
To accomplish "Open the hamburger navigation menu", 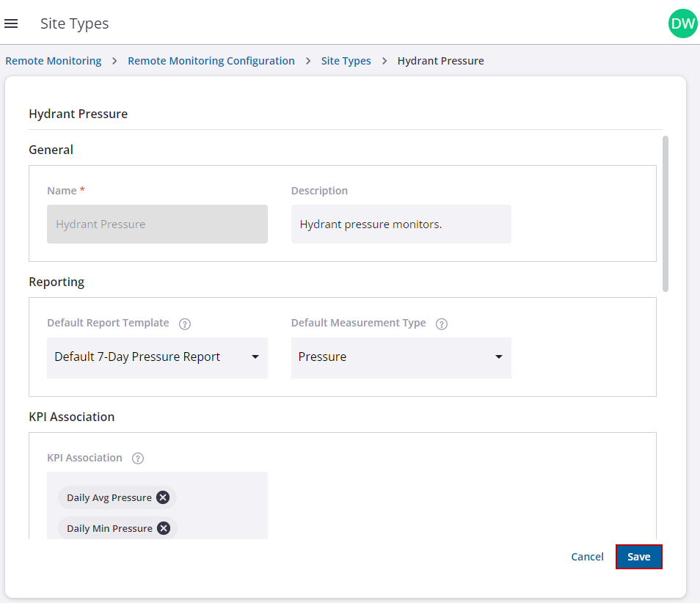I will point(11,23).
